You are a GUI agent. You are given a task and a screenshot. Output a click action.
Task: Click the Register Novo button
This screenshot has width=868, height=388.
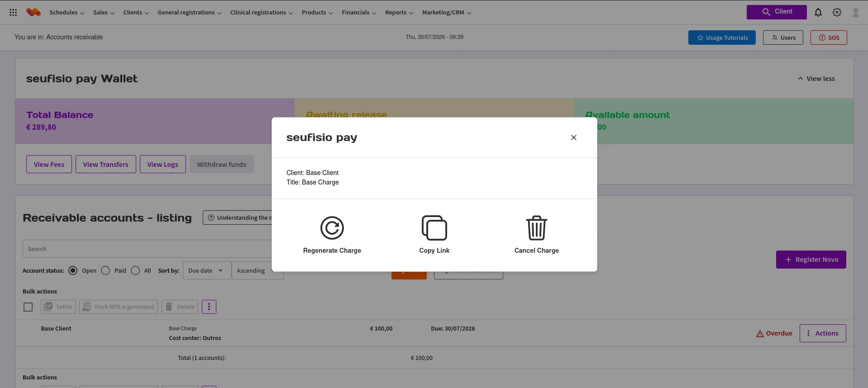tap(811, 260)
